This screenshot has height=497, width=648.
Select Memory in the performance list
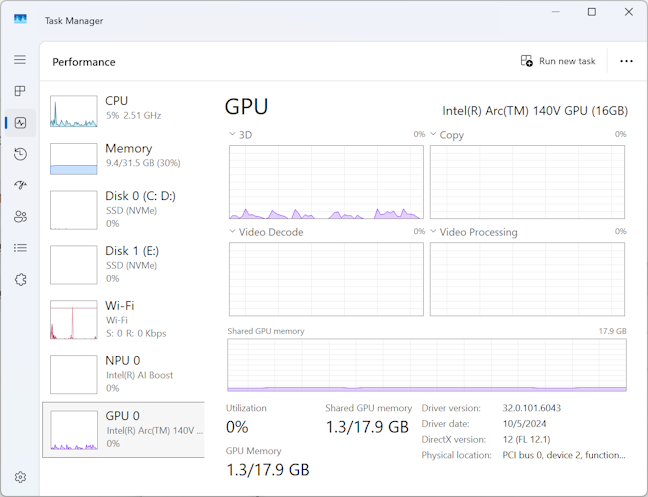124,159
